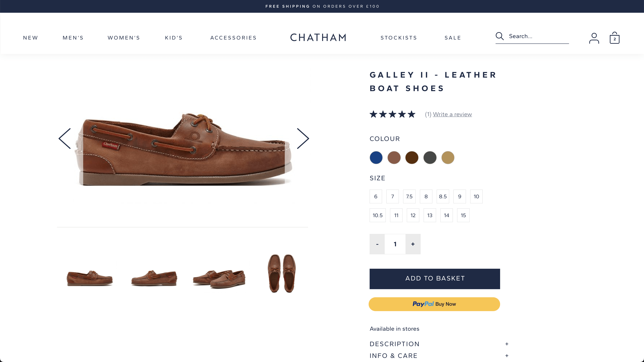Decrease quantity with the minus button

377,244
